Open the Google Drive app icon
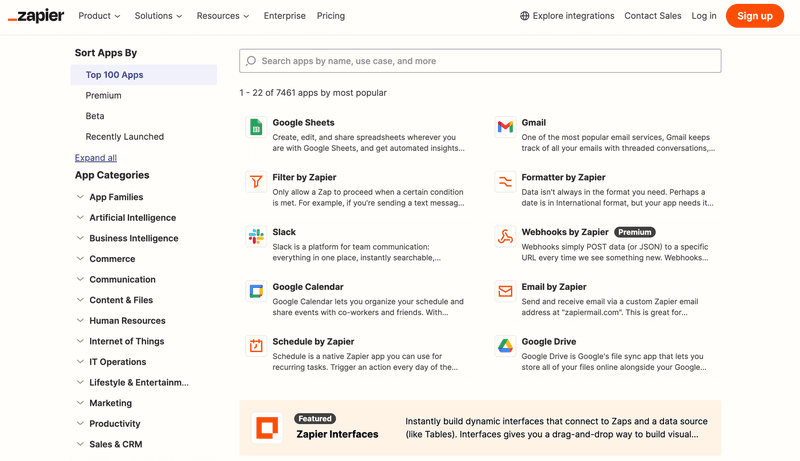 (x=505, y=346)
